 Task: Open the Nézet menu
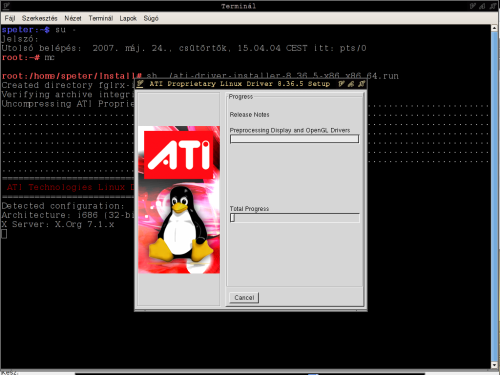coord(73,18)
